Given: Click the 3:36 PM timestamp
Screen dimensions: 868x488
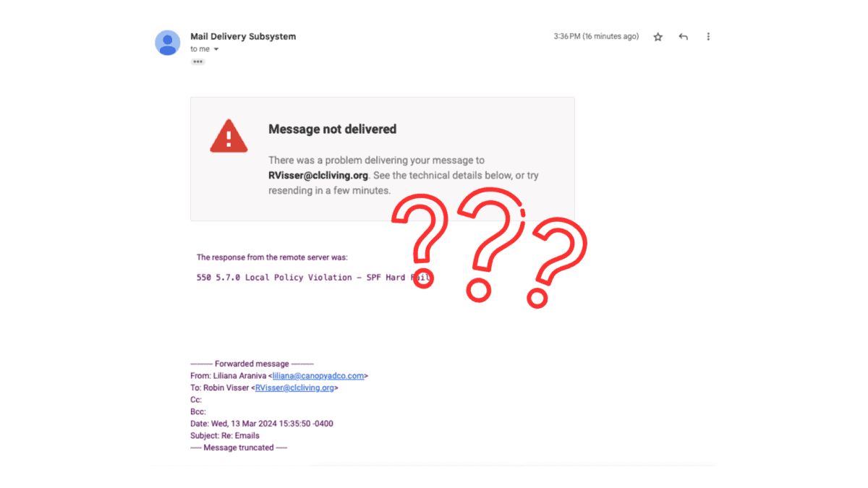Looking at the screenshot, I should point(596,36).
